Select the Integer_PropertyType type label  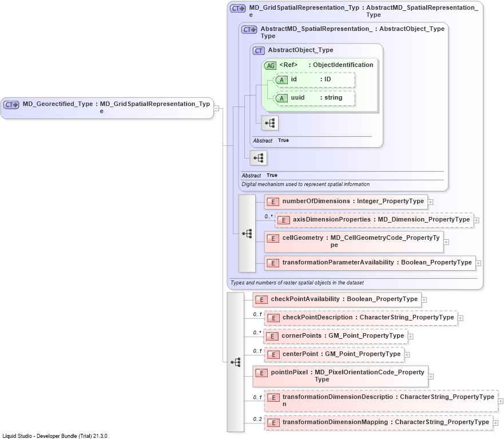[x=390, y=201]
